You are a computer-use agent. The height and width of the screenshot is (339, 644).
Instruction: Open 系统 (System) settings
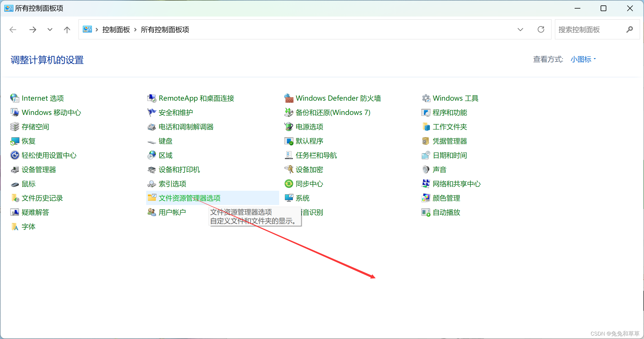point(302,198)
